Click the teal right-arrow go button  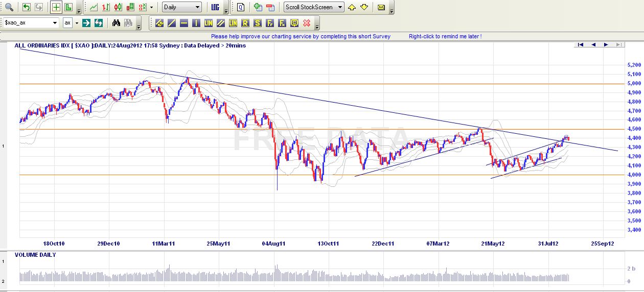pyautogui.click(x=86, y=23)
